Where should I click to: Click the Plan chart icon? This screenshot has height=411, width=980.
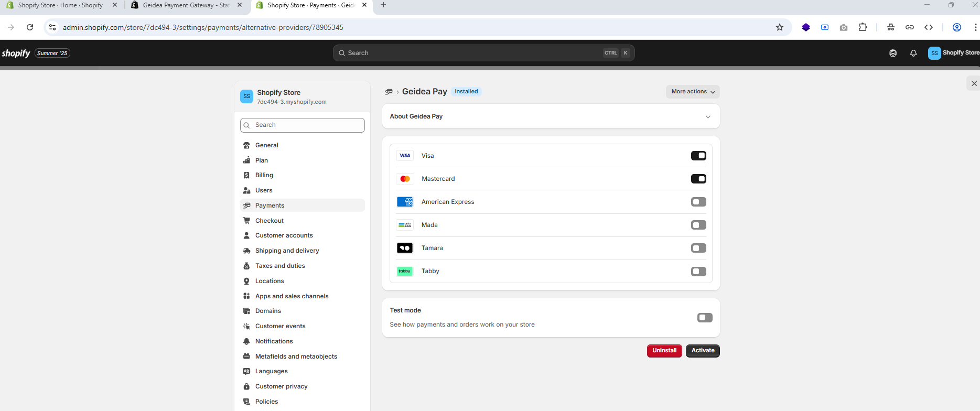tap(246, 160)
